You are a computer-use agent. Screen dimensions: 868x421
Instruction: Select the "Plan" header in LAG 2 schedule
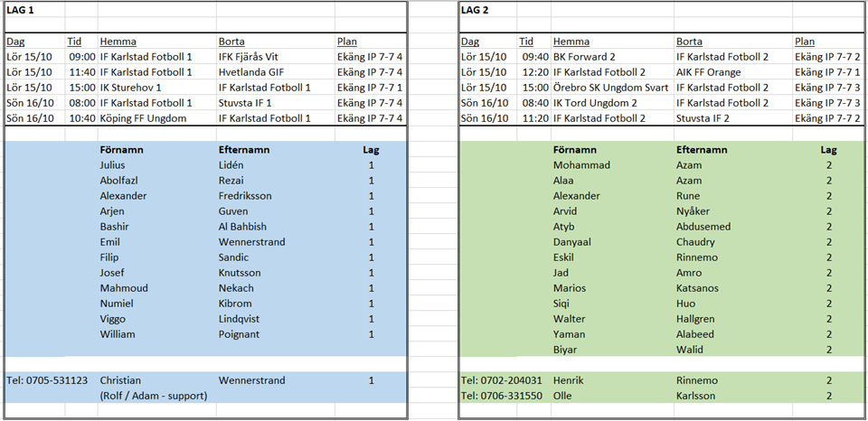(805, 42)
